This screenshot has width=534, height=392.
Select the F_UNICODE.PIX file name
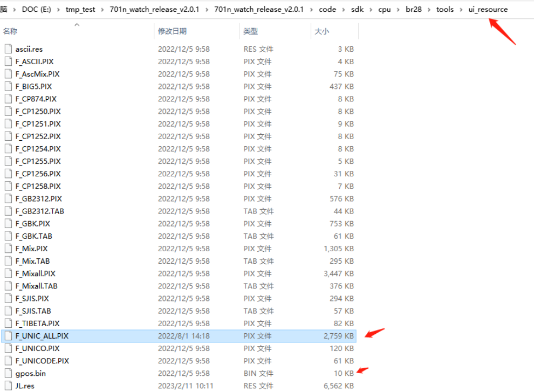click(42, 361)
